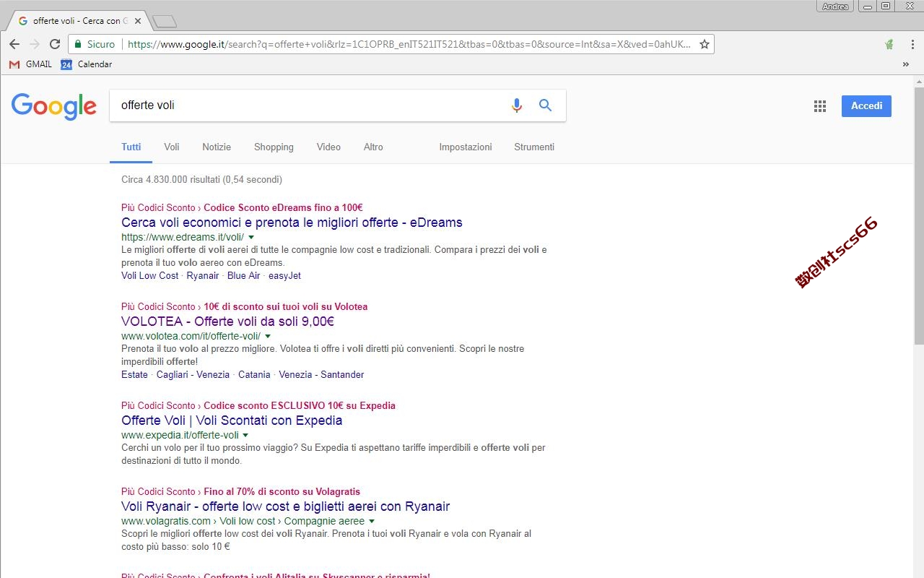Open the 'Venezia - Santander' sitelink
Viewport: 924px width, 578px height.
[x=321, y=374]
